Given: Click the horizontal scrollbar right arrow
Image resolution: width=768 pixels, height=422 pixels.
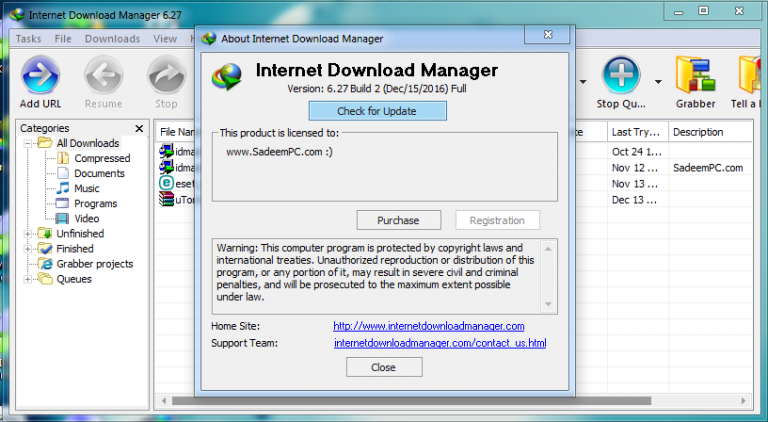Looking at the screenshot, I should coord(744,401).
